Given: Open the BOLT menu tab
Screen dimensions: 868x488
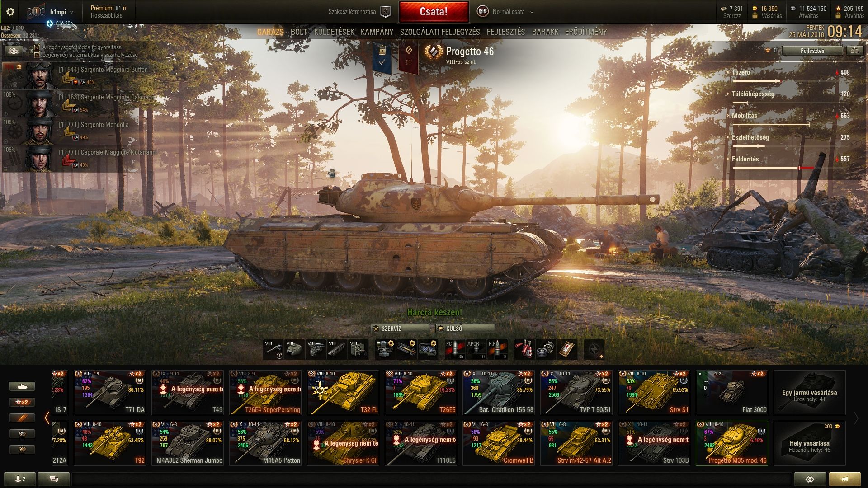Looking at the screenshot, I should tap(299, 32).
